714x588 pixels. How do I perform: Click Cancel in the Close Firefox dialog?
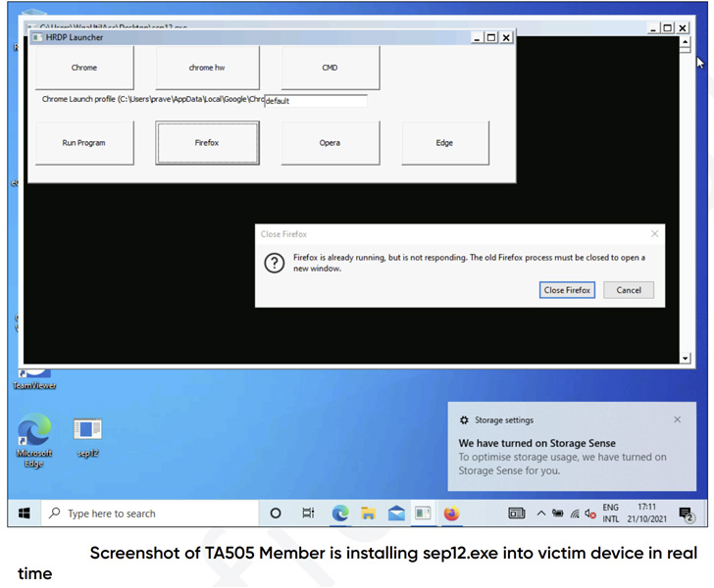click(629, 290)
